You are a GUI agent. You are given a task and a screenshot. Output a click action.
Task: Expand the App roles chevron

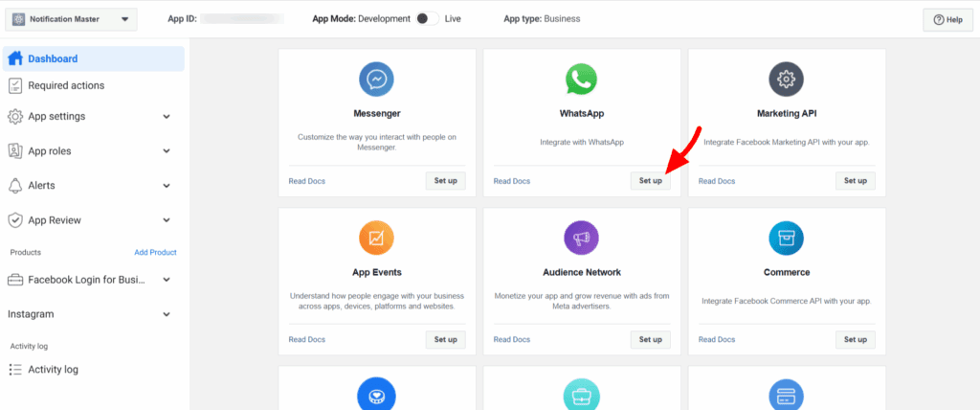(x=167, y=150)
